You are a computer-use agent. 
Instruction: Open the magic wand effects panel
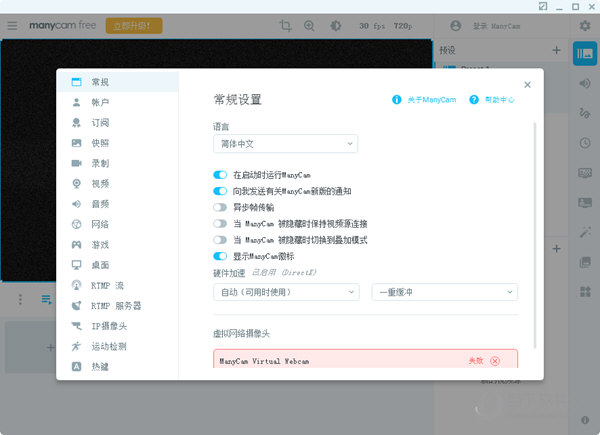(x=585, y=232)
